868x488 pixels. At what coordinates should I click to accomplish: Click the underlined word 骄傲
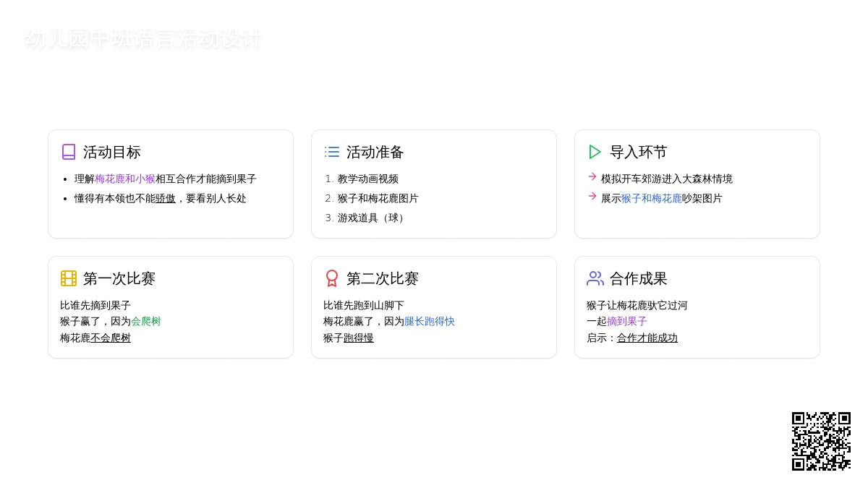point(166,198)
